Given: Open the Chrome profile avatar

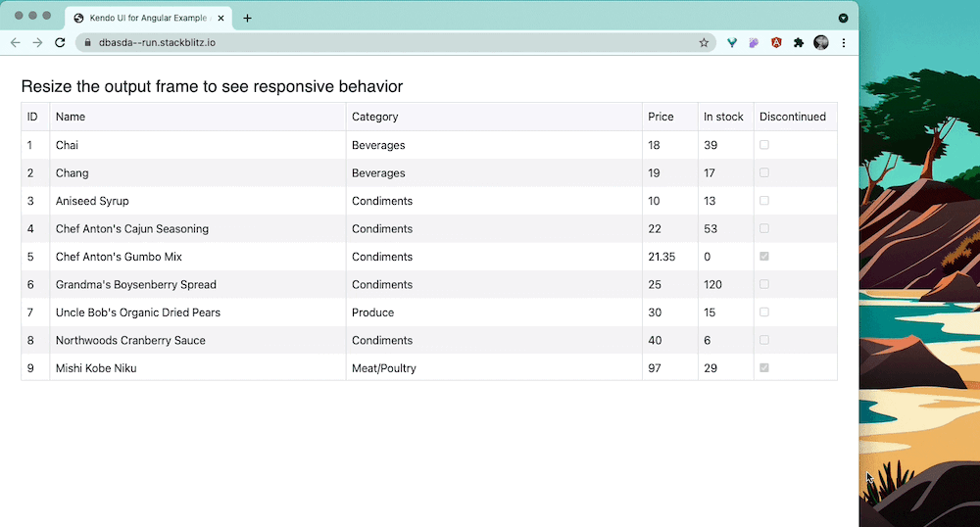Looking at the screenshot, I should [x=821, y=43].
